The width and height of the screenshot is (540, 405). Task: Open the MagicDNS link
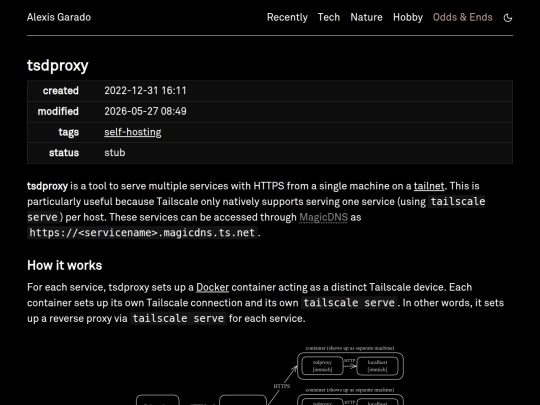click(323, 217)
